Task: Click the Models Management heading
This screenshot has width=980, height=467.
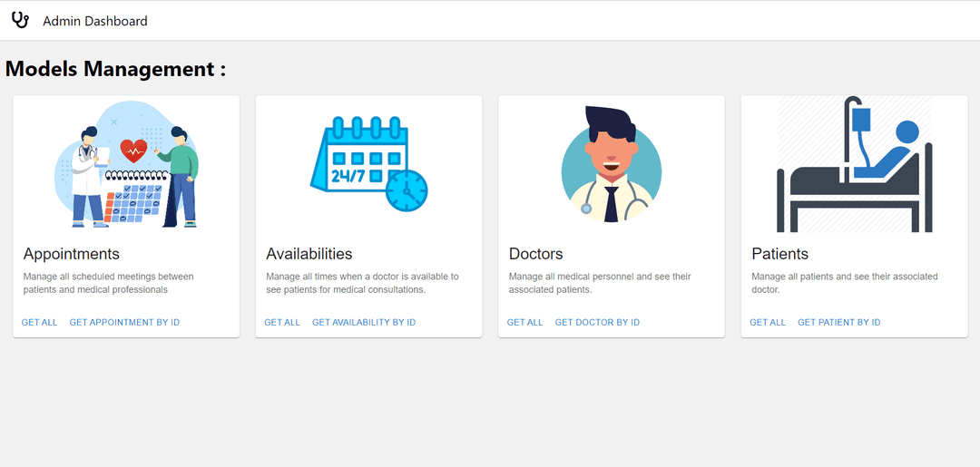Action: [x=115, y=69]
